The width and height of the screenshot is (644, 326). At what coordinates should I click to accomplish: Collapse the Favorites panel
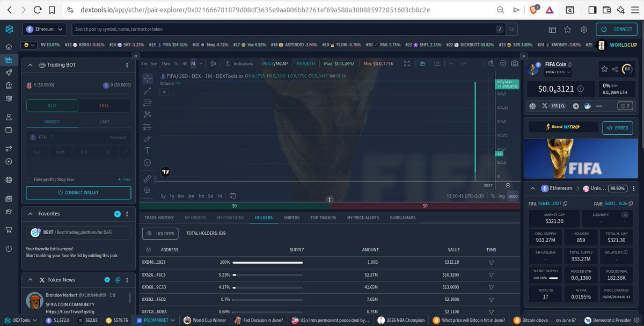[30, 214]
